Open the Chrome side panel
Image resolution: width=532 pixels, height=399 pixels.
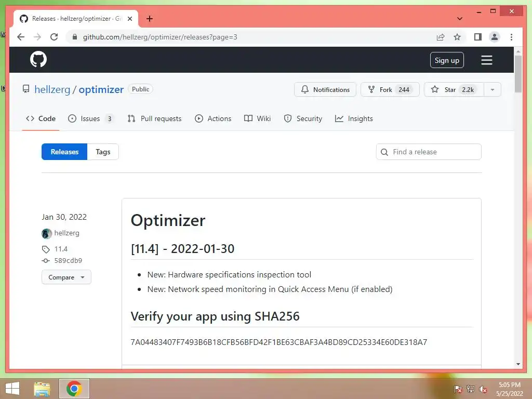[x=478, y=37]
